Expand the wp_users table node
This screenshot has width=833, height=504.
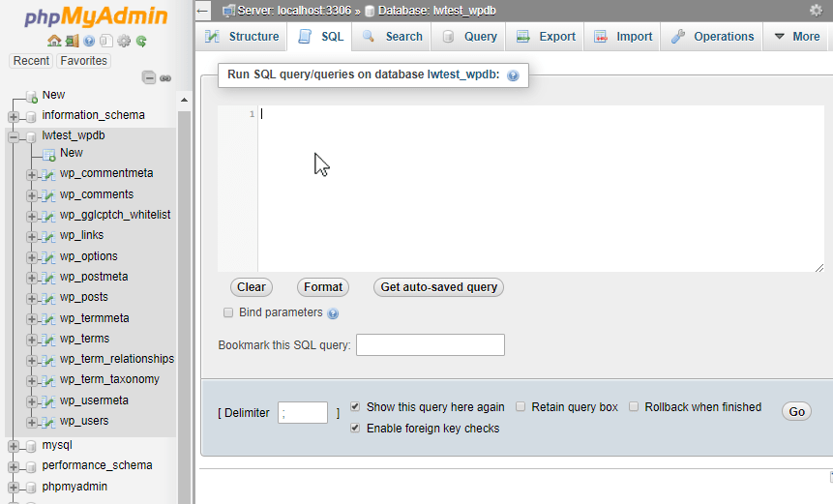31,422
